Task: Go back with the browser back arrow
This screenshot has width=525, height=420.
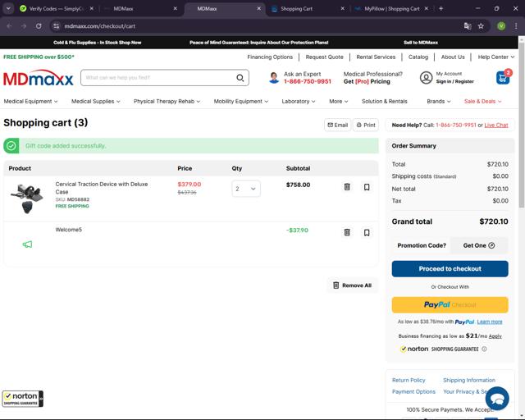Action: 9,26
